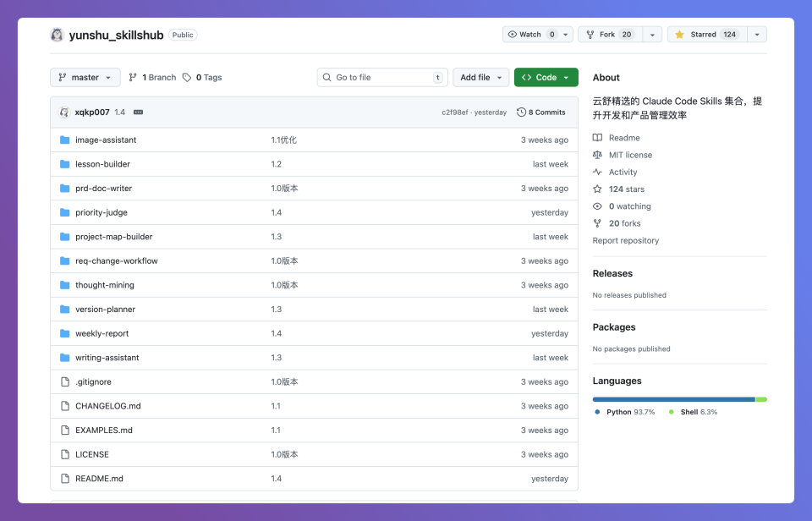
Task: Click the star icon beside 124 stars
Action: click(x=598, y=189)
